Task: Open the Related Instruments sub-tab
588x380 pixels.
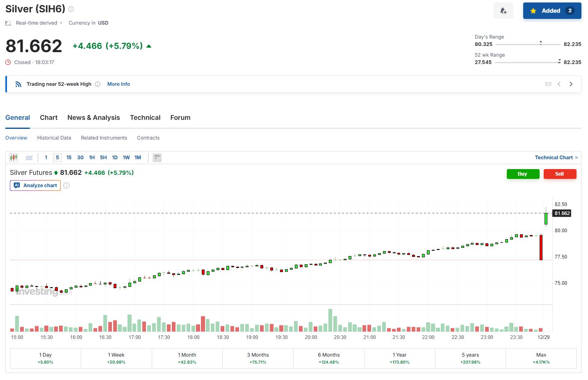Action: click(x=104, y=138)
